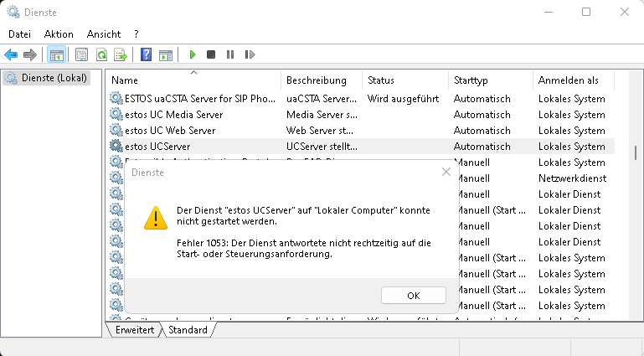This screenshot has width=644, height=356.
Task: Start the service with green play icon
Action: coord(193,55)
